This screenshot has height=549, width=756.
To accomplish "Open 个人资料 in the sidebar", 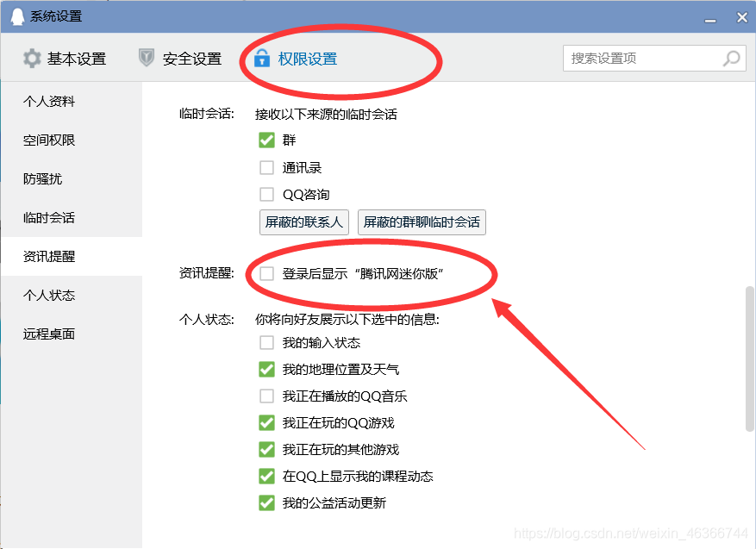I will (x=49, y=101).
